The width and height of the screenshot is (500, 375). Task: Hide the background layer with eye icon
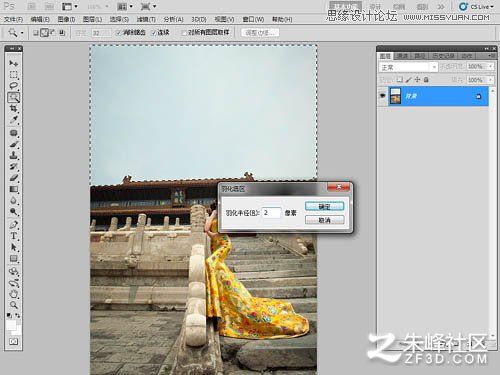pyautogui.click(x=382, y=96)
